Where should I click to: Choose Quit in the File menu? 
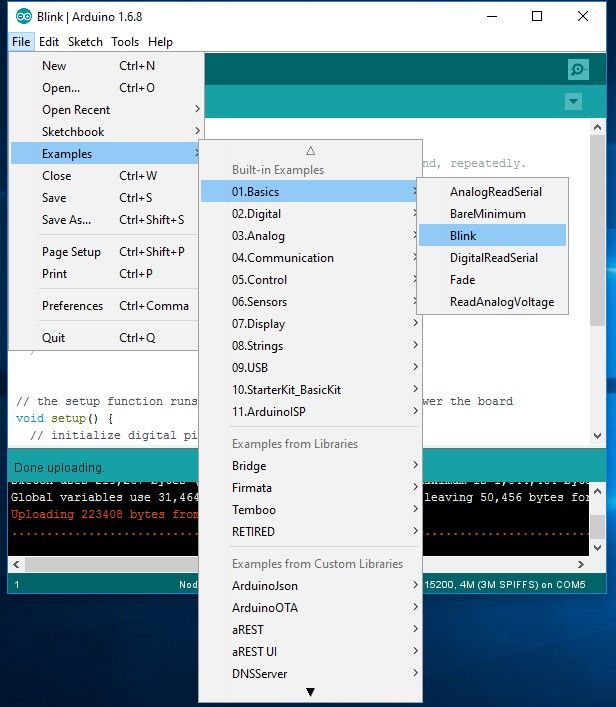(105, 338)
